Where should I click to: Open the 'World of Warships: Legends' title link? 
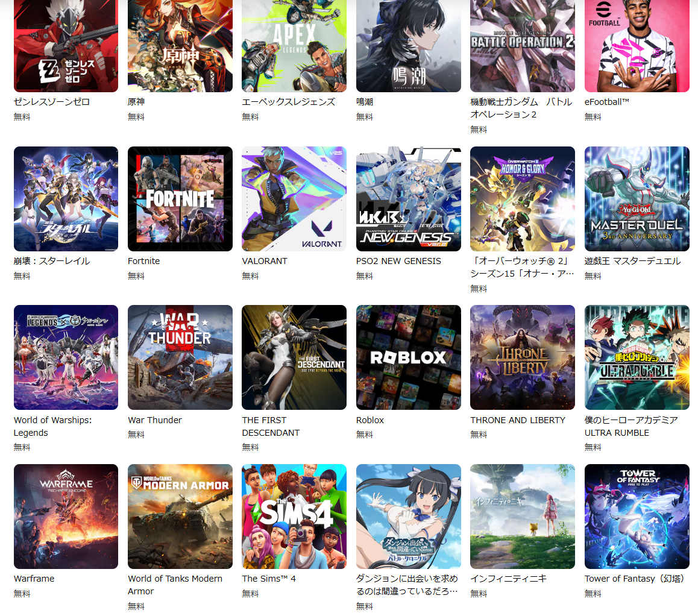52,426
